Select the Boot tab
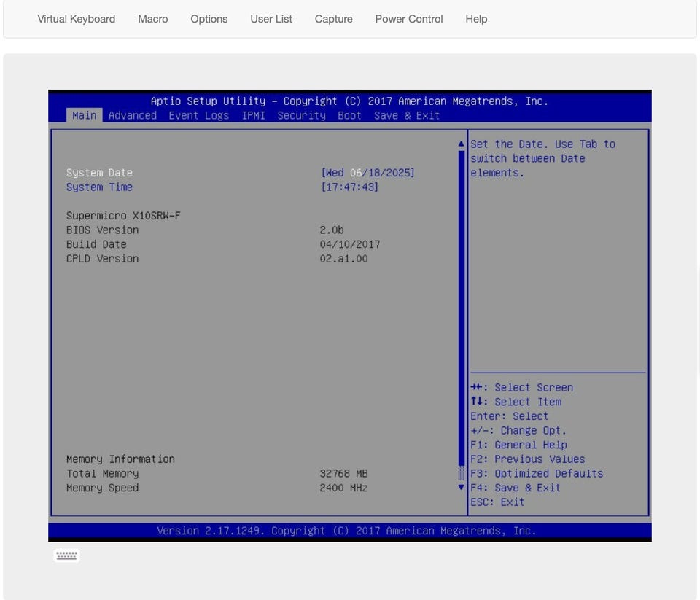700x600 pixels. click(x=349, y=115)
